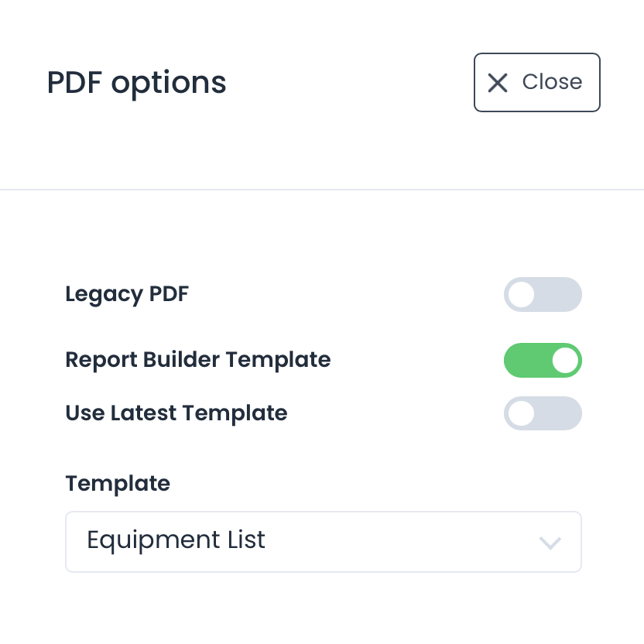Close the PDF options panel
This screenshot has height=644, width=644.
(x=536, y=82)
